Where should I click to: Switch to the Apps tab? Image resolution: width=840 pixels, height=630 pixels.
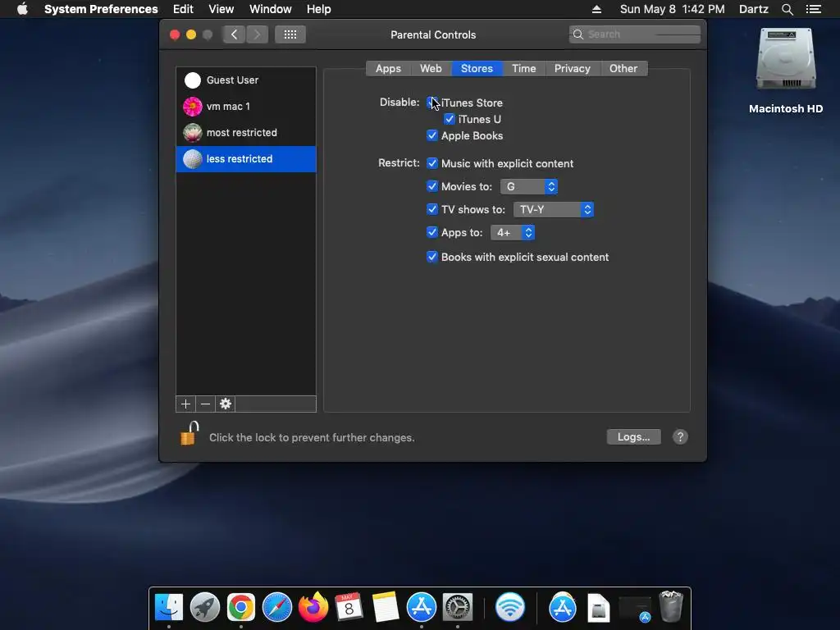tap(388, 69)
